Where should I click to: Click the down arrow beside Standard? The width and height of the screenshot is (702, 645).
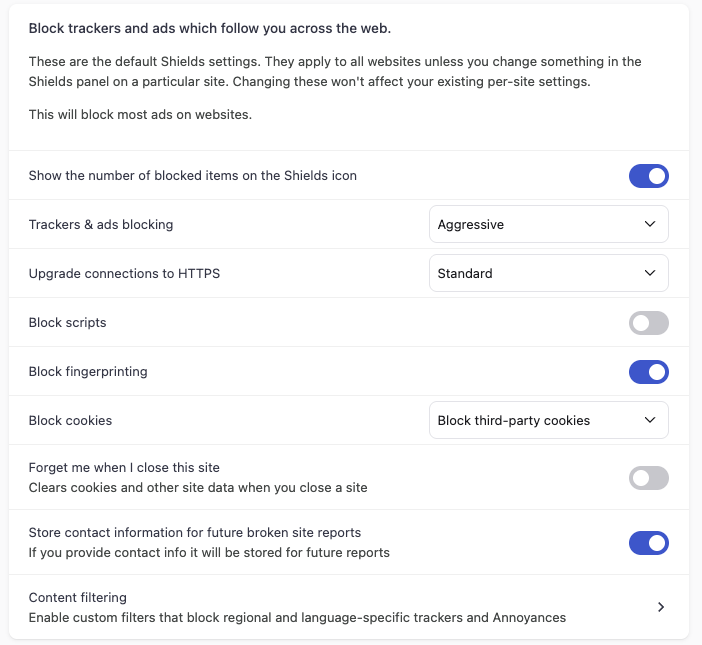(650, 273)
